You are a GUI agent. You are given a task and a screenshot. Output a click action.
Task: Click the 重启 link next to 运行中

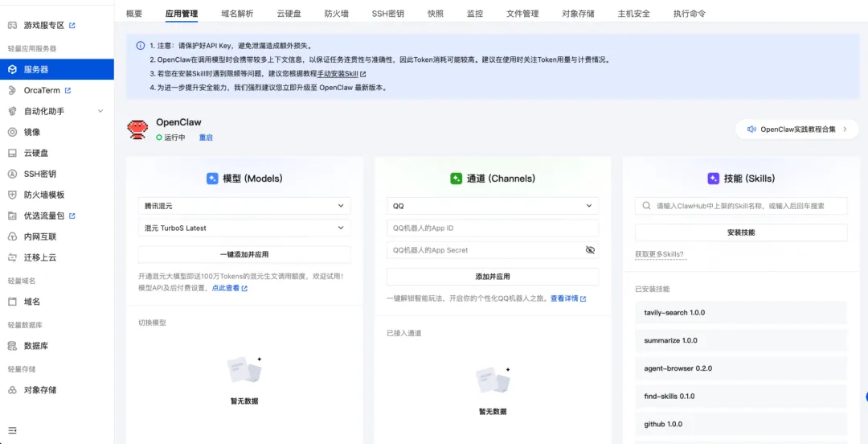[x=206, y=138]
